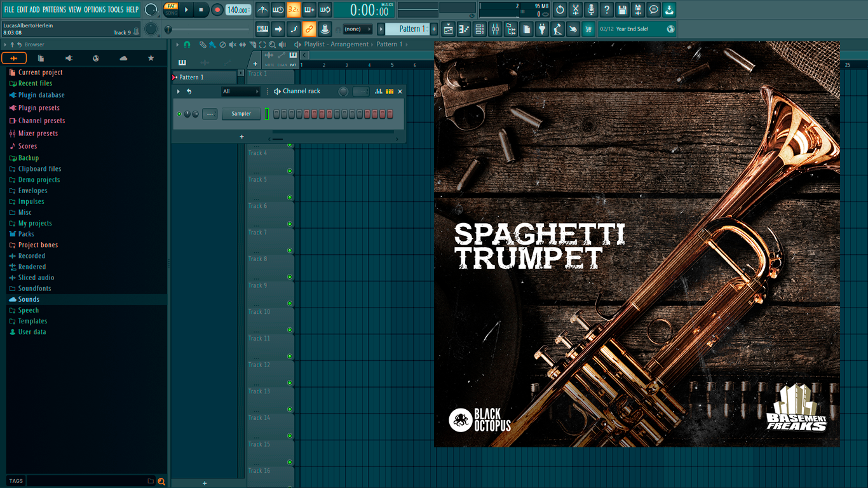Image resolution: width=868 pixels, height=488 pixels.
Task: Toggle the orange link multilink controllers icon
Action: pyautogui.click(x=309, y=29)
